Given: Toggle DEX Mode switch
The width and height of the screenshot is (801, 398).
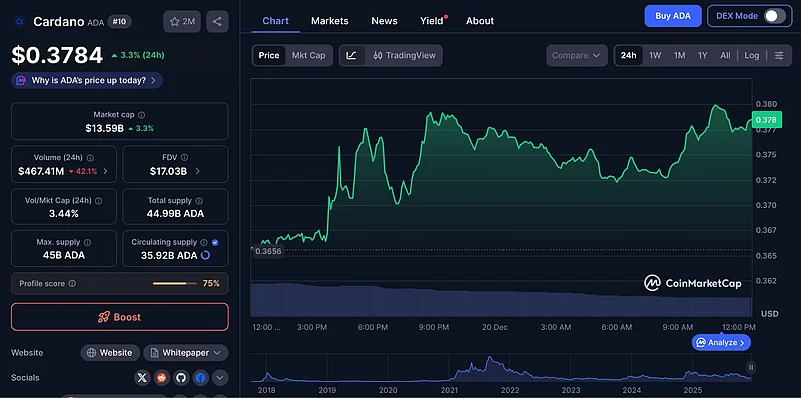Looking at the screenshot, I should 774,16.
